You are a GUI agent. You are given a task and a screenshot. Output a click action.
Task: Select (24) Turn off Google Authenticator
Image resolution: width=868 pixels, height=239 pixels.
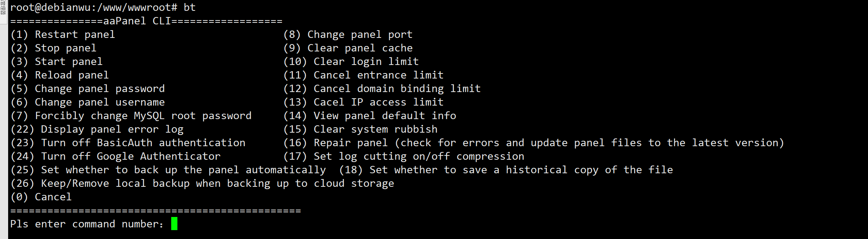click(115, 156)
